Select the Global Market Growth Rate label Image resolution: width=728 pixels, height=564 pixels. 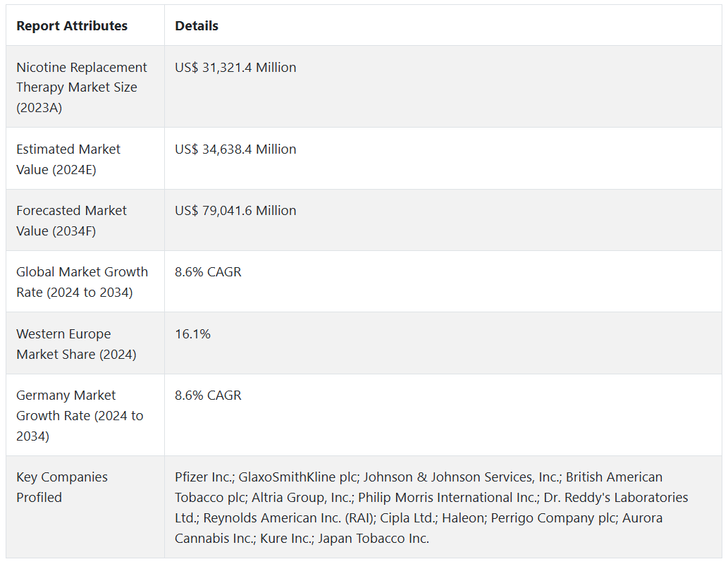coord(82,282)
